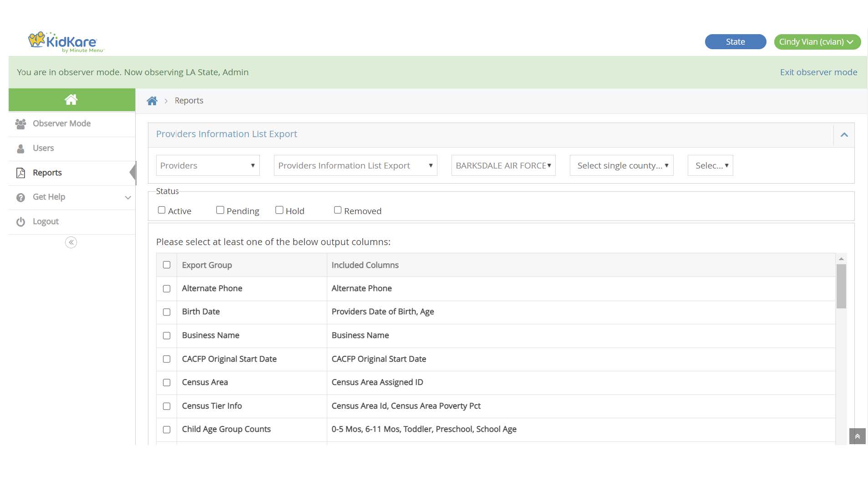Open the Providers category dropdown

[208, 165]
